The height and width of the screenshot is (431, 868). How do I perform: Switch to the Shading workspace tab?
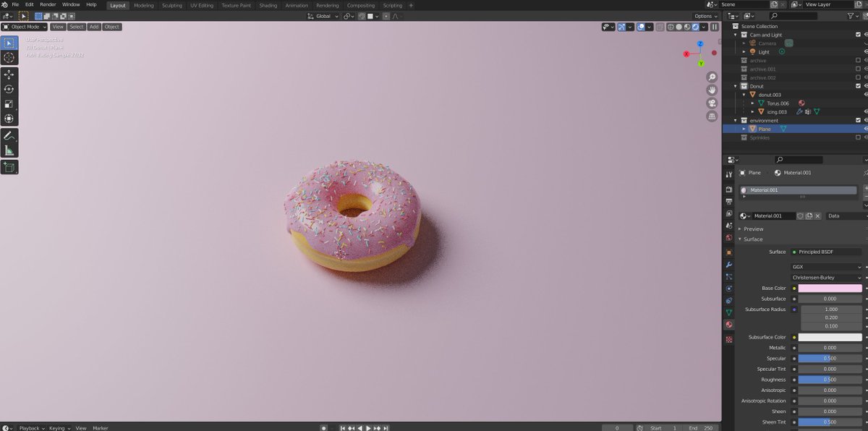pyautogui.click(x=268, y=5)
